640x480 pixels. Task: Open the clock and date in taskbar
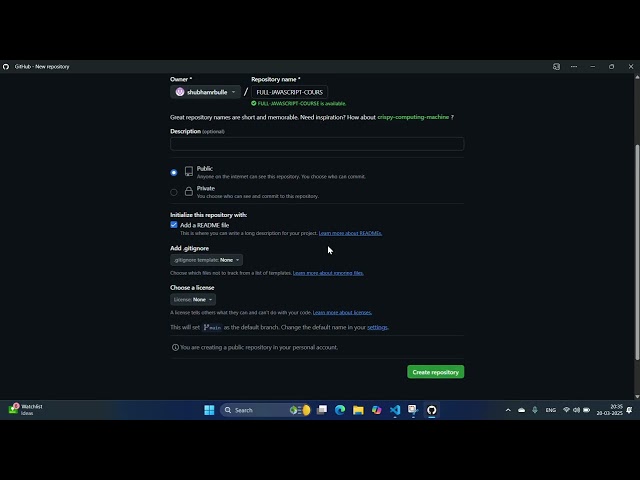[609, 410]
